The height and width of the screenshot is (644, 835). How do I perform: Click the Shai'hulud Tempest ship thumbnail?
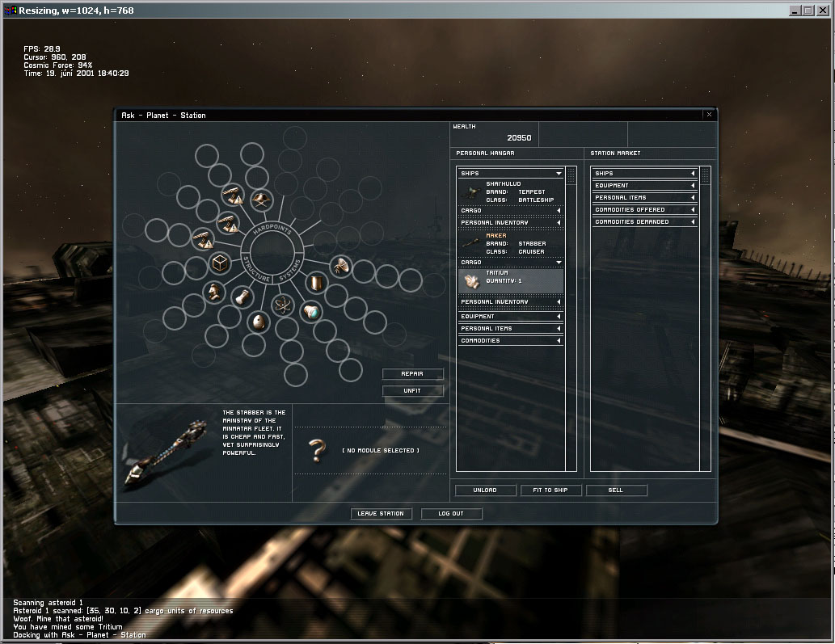click(x=471, y=192)
